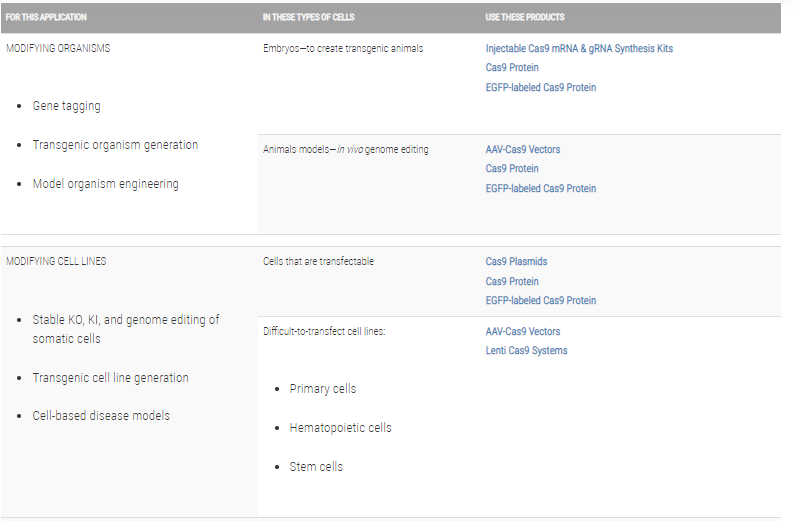Viewport: 793px width, 521px height.
Task: Click the 'Stem cells' bullet item
Action: pyautogui.click(x=316, y=467)
